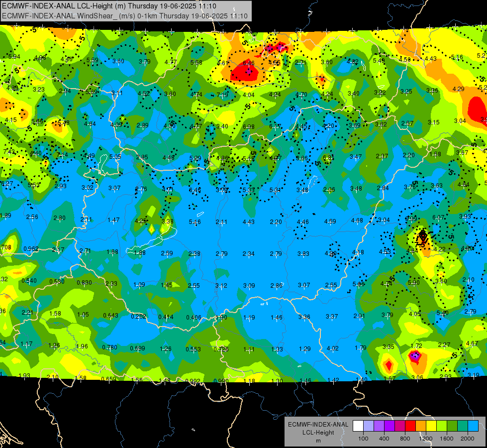Click the grid value 1.05
Viewport: 487px width, 448px height.
coord(83,314)
